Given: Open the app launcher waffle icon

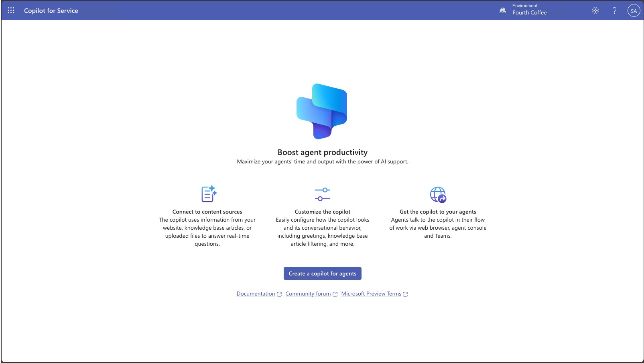Looking at the screenshot, I should click(11, 10).
